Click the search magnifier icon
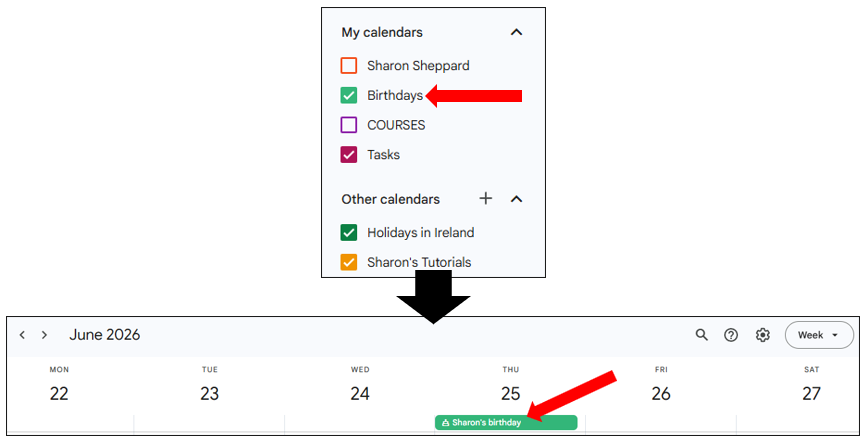This screenshot has height=442, width=864. (702, 335)
